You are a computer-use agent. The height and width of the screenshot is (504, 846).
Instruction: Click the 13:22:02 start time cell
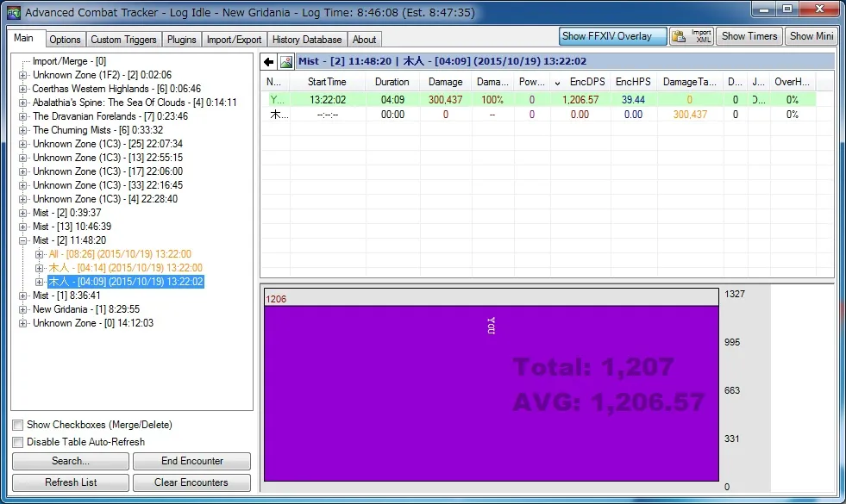click(x=327, y=100)
